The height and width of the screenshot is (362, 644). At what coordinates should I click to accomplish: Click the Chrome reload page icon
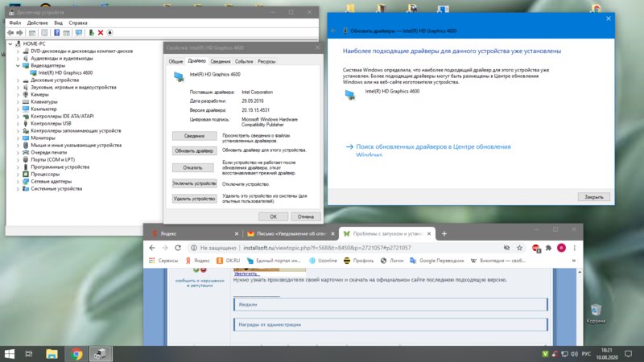click(178, 248)
